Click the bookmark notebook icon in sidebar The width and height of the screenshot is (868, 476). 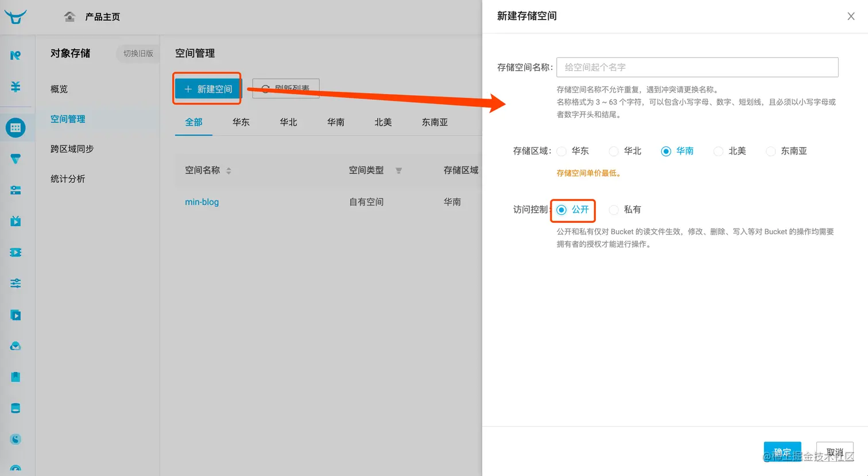[x=15, y=377]
